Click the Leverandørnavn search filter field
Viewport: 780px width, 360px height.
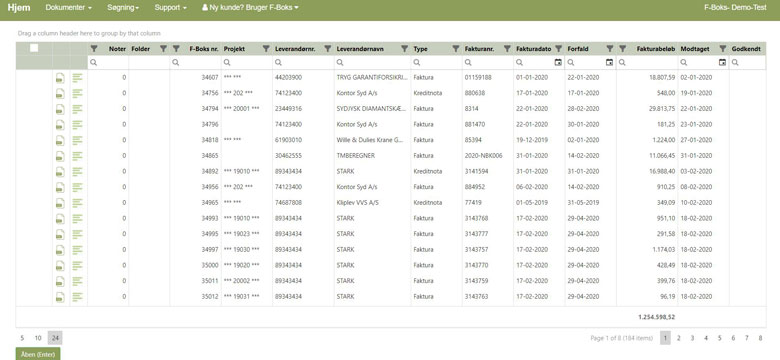pyautogui.click(x=373, y=63)
